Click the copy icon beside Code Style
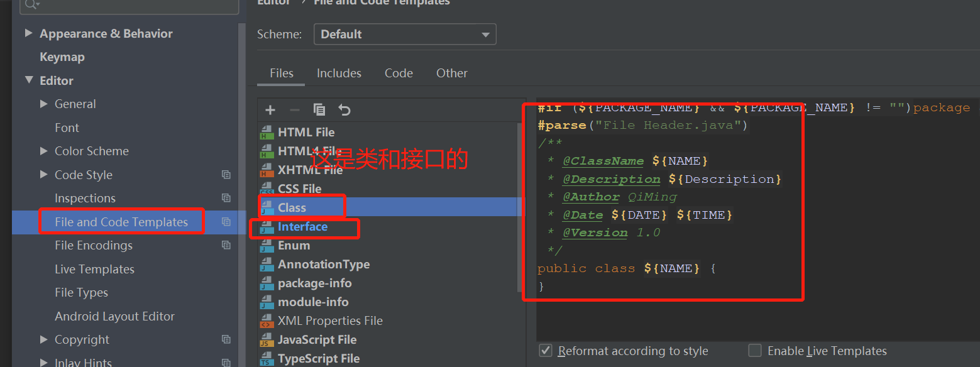980x367 pixels. [226, 174]
